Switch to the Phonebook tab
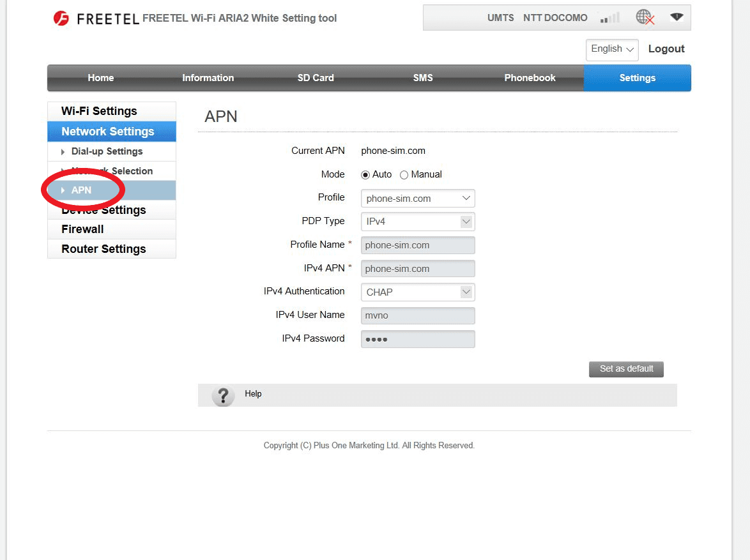750x560 pixels. pyautogui.click(x=530, y=78)
